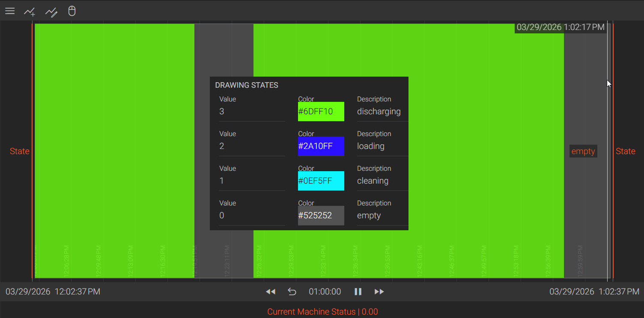Click the Value field containing 2
Viewport: 644px width, 318px height.
coord(252,146)
